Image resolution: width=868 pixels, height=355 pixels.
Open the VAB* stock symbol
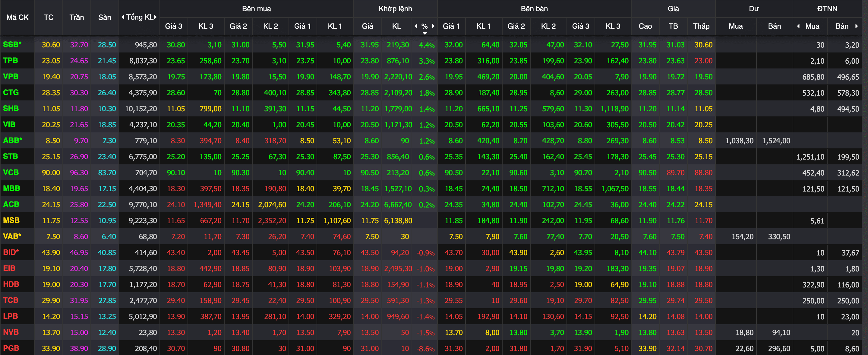point(12,236)
